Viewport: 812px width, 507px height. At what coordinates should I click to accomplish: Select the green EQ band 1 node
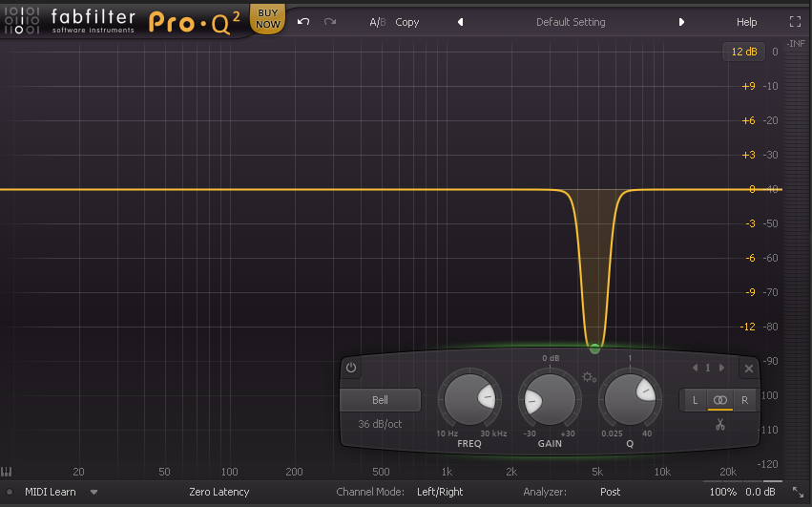click(595, 349)
